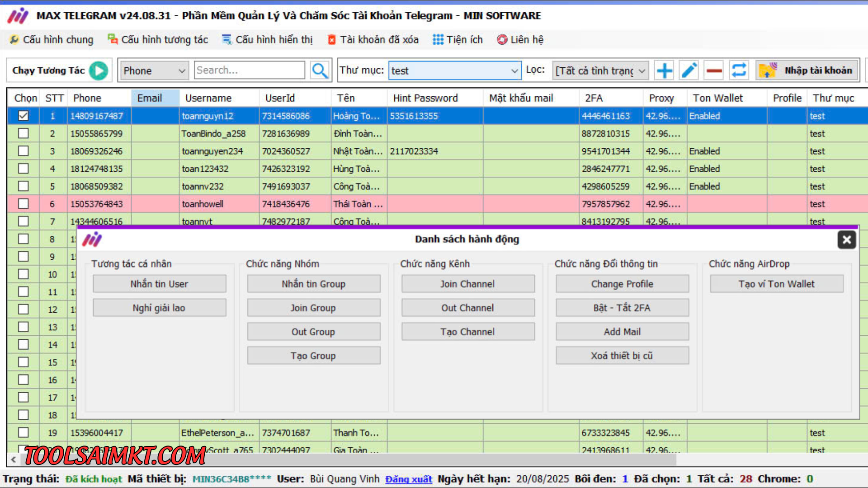Screen dimensions: 868x488
Task: Click the red trash icon for Tài khoản đã xóa
Action: [x=331, y=40]
